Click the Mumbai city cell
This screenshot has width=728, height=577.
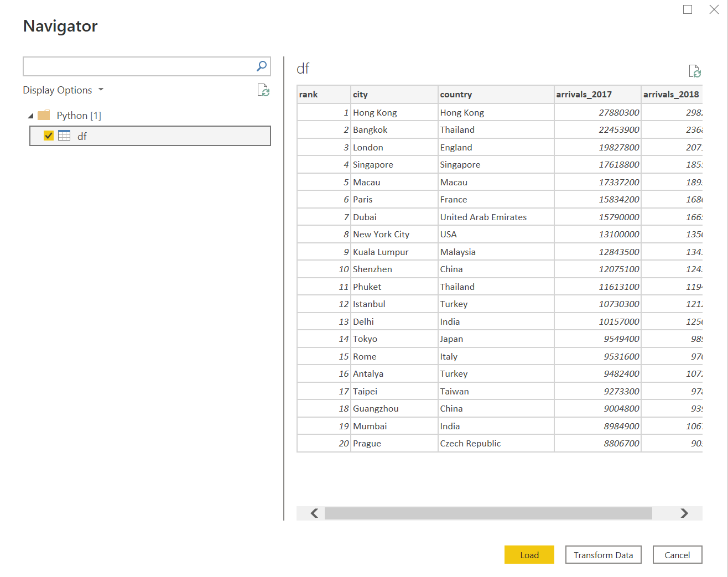[x=394, y=426]
